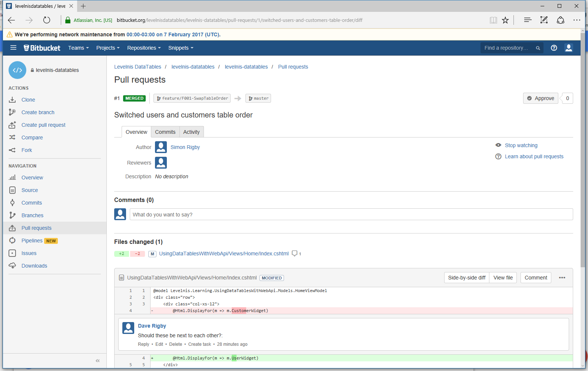
Task: Click the Levelnis DataTables breadcrumb link
Action: pos(138,67)
